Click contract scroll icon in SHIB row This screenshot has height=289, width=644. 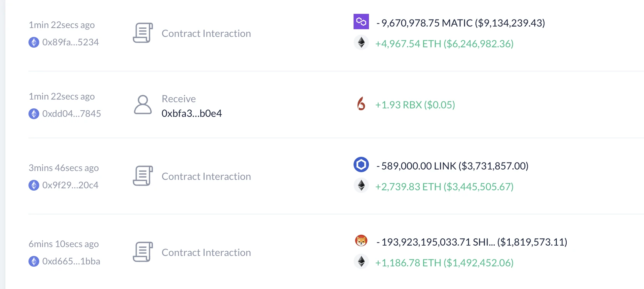point(143,252)
